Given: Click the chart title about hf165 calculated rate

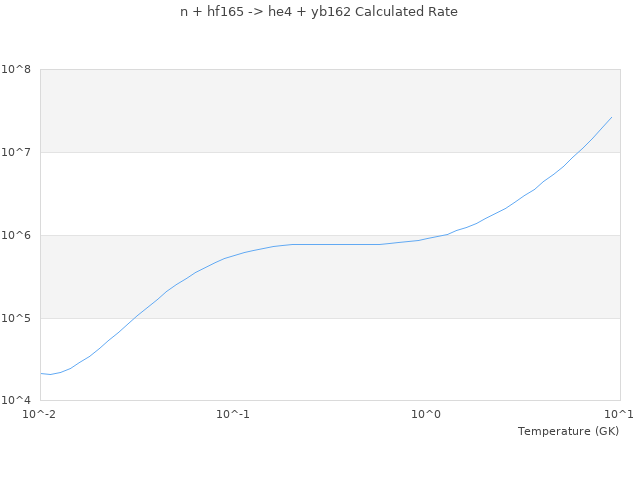Looking at the screenshot, I should point(319,12).
